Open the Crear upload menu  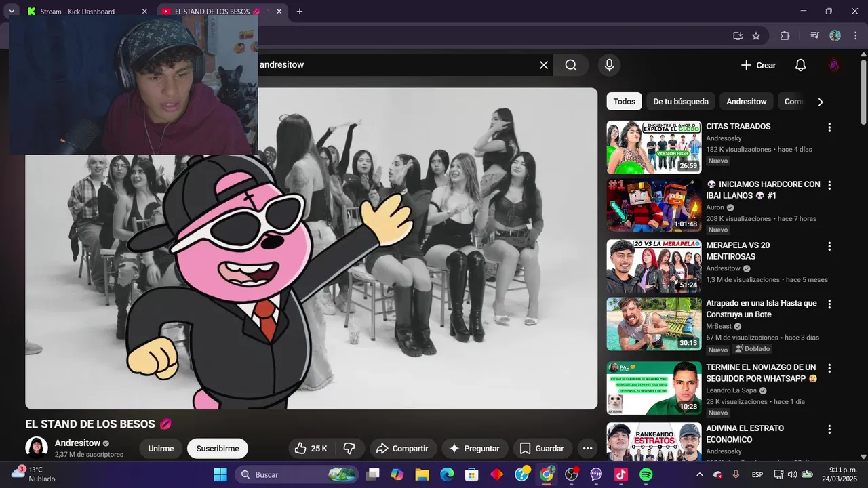(x=758, y=65)
